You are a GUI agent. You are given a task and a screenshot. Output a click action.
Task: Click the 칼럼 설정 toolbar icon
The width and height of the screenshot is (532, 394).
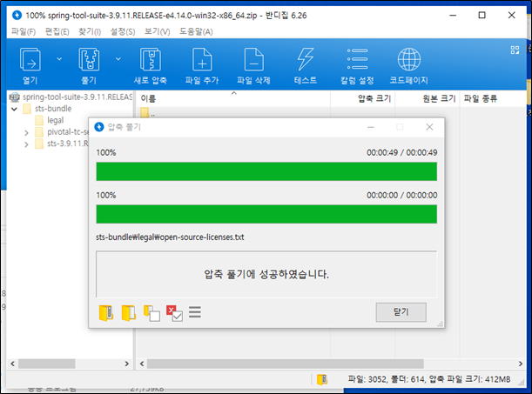[357, 59]
